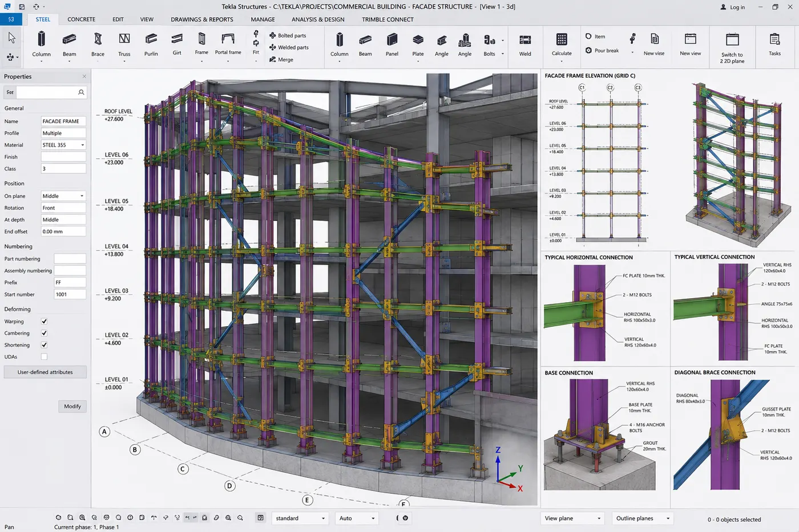Screen dimensions: 799x532
Task: Switch to the CONCRETE ribbon tab
Action: [x=81, y=19]
